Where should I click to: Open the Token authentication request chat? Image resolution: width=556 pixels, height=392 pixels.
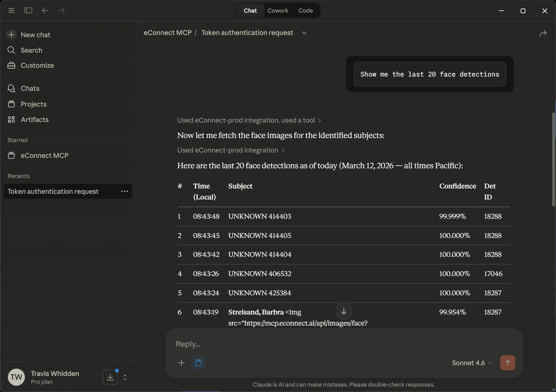[x=53, y=191]
